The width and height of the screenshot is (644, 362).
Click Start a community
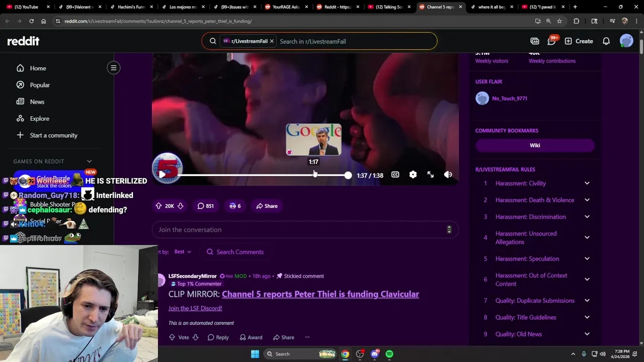point(53,135)
